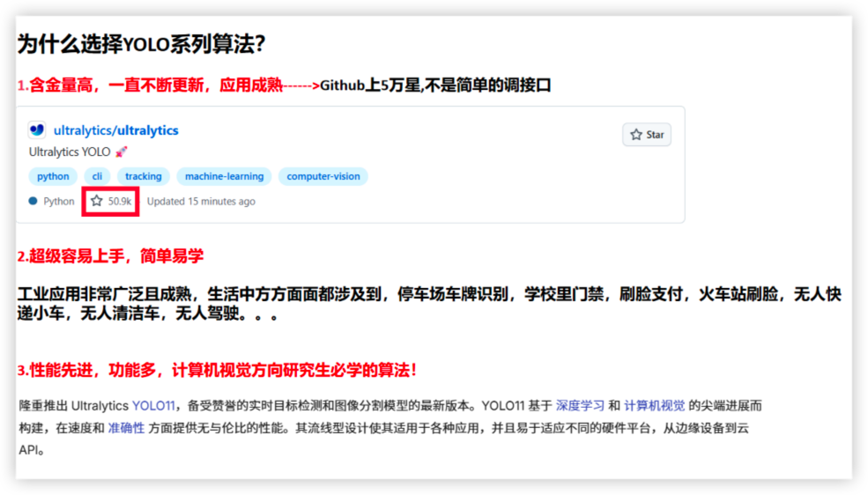This screenshot has width=868, height=495.
Task: Click the red 含金量高 heading
Action: tap(150, 85)
